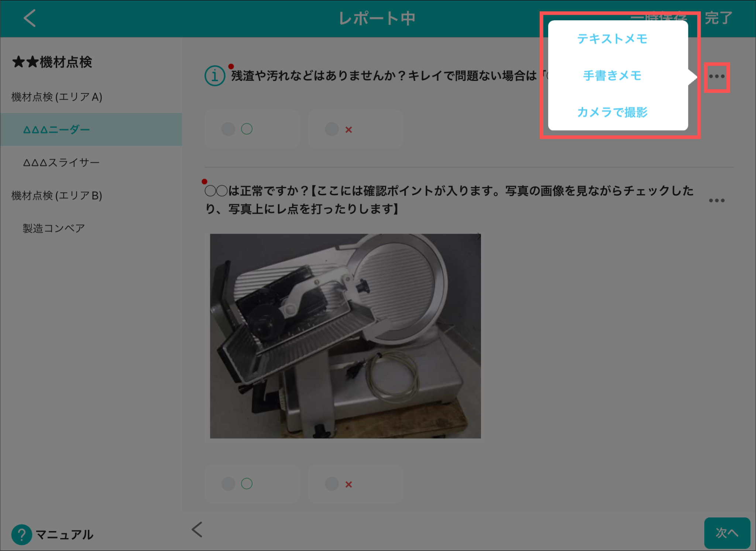The width and height of the screenshot is (756, 551).
Task: Click the back arrow in header
Action: coord(30,18)
